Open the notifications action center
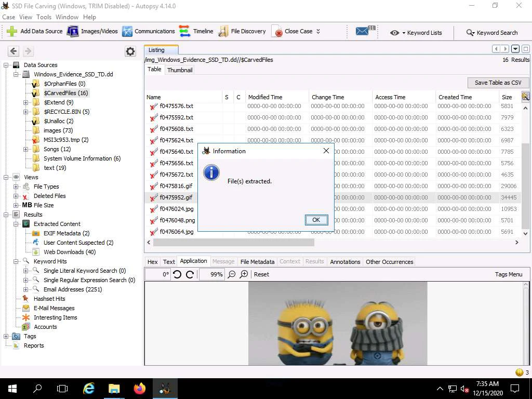 (515, 389)
